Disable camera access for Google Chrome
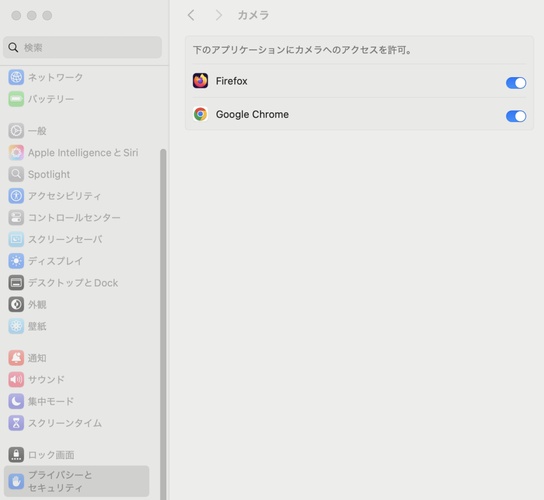 tap(516, 116)
